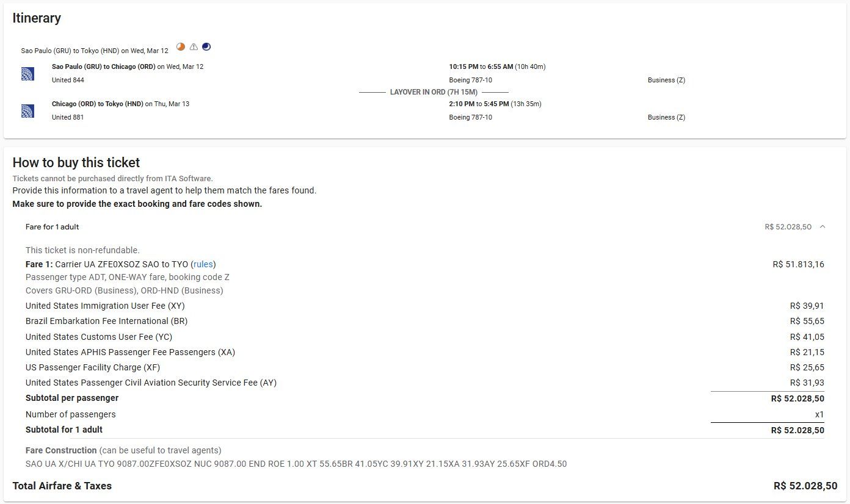Click Subtotal for 1 adult label

pyautogui.click(x=64, y=430)
